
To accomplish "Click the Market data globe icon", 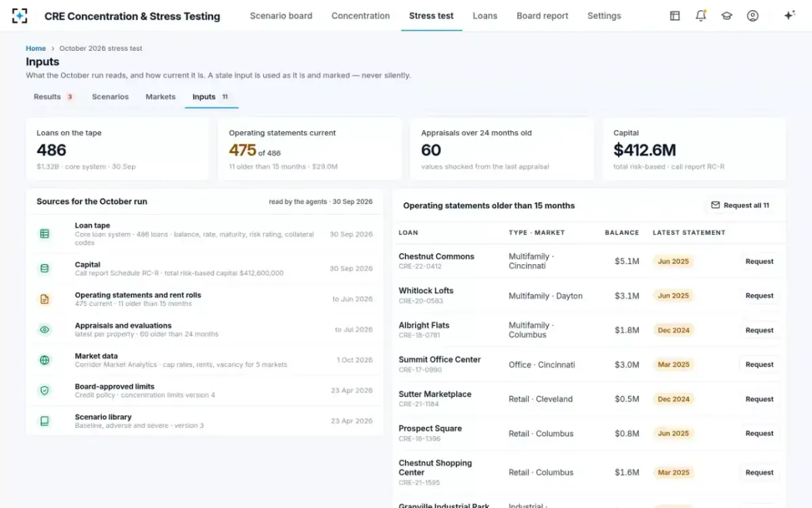I will (x=45, y=360).
